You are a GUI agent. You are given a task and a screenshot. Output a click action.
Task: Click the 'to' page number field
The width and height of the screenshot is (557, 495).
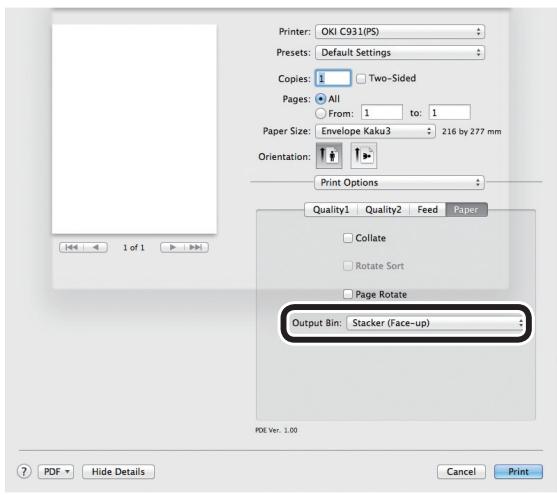coord(449,113)
